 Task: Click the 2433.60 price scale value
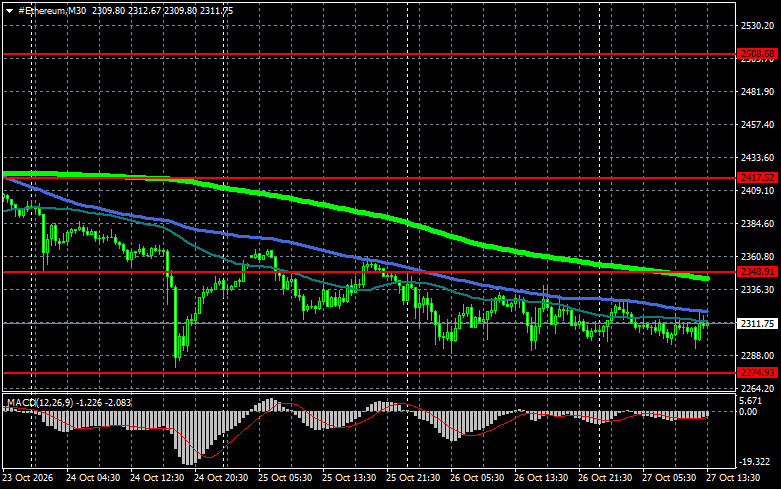[x=758, y=158]
